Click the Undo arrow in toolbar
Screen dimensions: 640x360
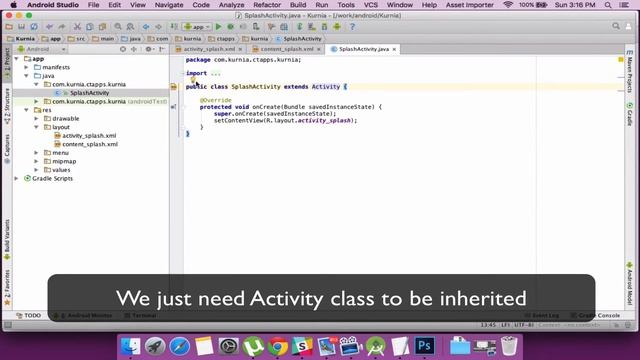[x=49, y=27]
